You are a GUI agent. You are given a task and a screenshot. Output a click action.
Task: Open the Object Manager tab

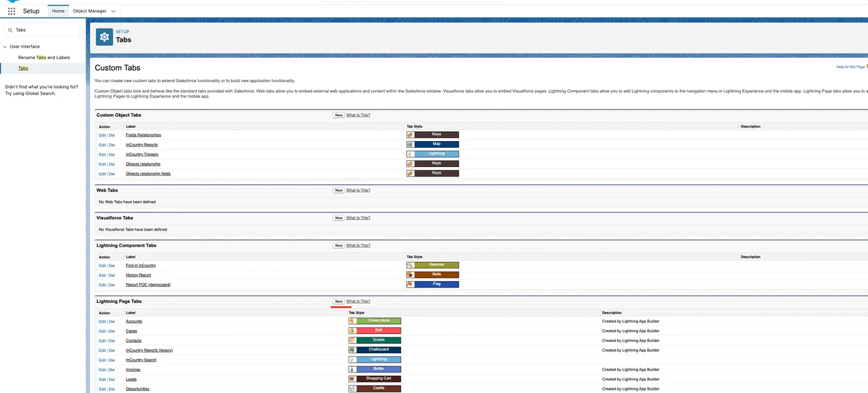pos(89,11)
